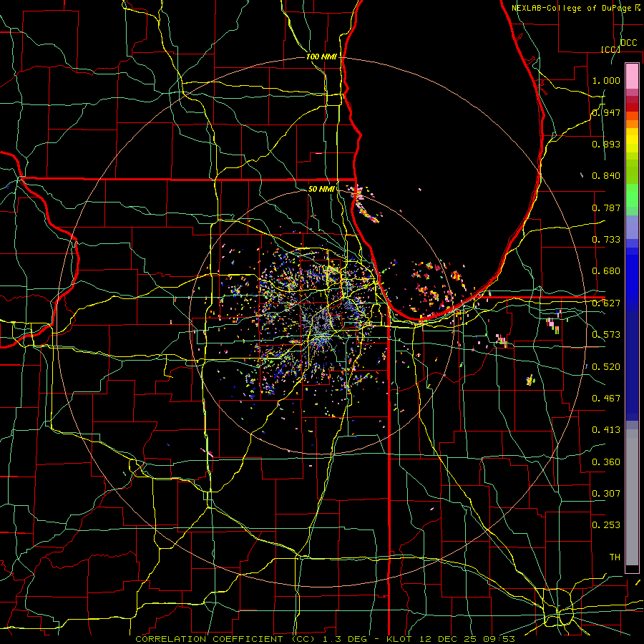Click the 0.467 legend value

coord(606,398)
